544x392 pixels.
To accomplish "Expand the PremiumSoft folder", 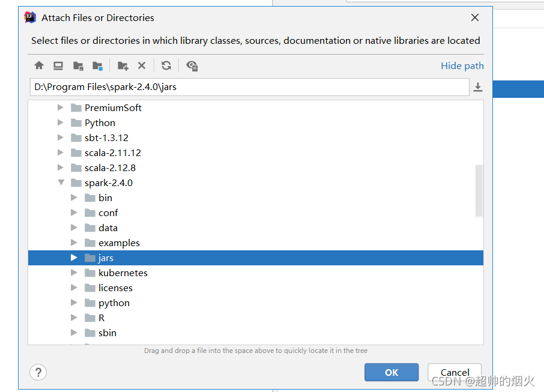I will tap(61, 107).
